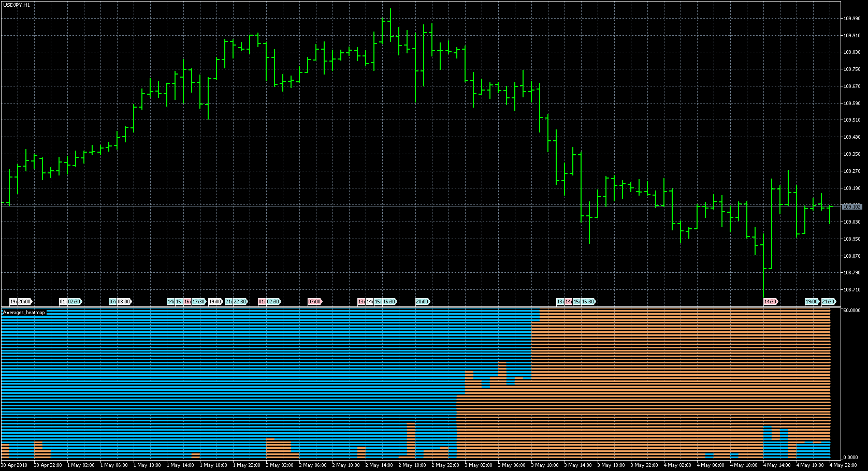Click the blue 22:30 marker above 1 May 20:00

[240, 301]
